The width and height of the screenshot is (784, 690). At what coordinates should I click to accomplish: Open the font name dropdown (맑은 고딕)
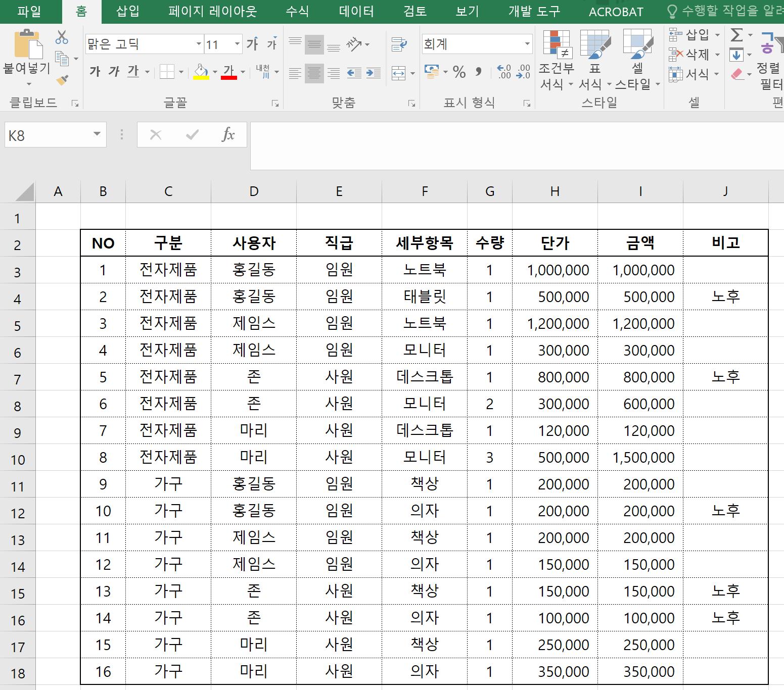point(199,44)
